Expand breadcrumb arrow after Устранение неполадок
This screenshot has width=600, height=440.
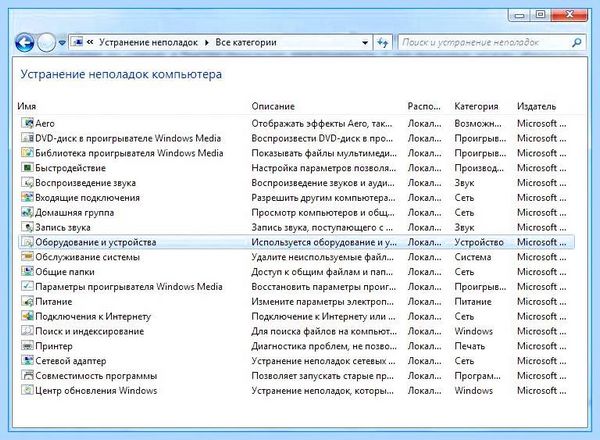click(207, 42)
